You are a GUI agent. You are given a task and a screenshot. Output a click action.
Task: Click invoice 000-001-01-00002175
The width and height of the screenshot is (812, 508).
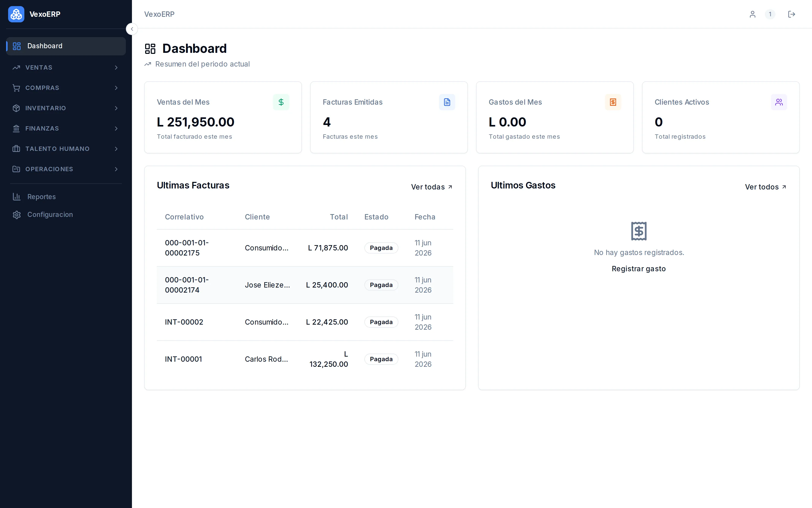click(187, 248)
